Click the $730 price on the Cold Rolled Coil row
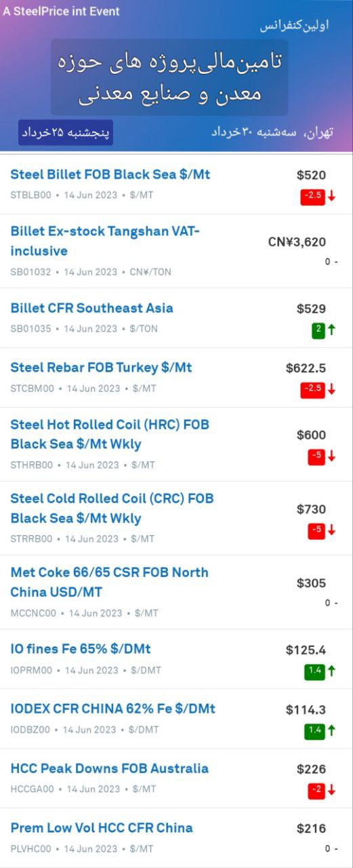This screenshot has height=868, width=353. pos(311,509)
